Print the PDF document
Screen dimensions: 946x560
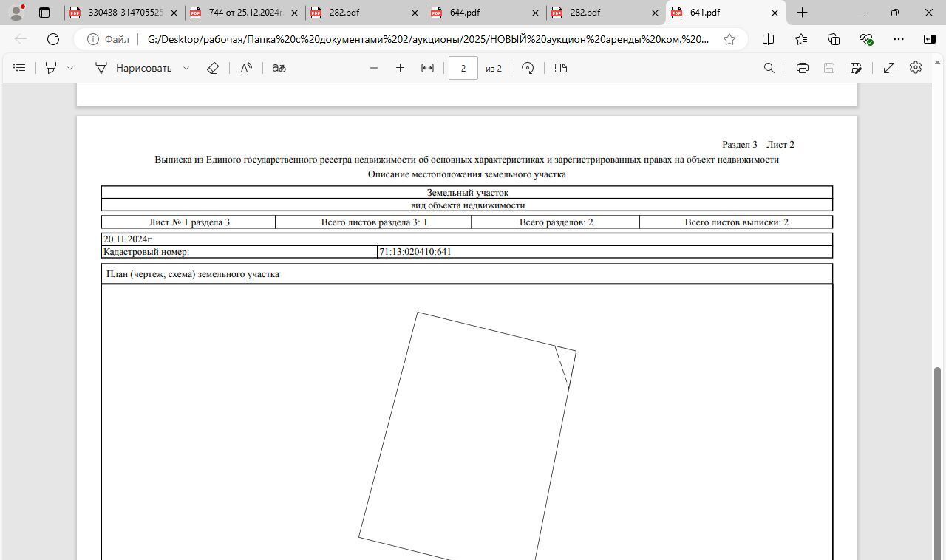point(802,68)
